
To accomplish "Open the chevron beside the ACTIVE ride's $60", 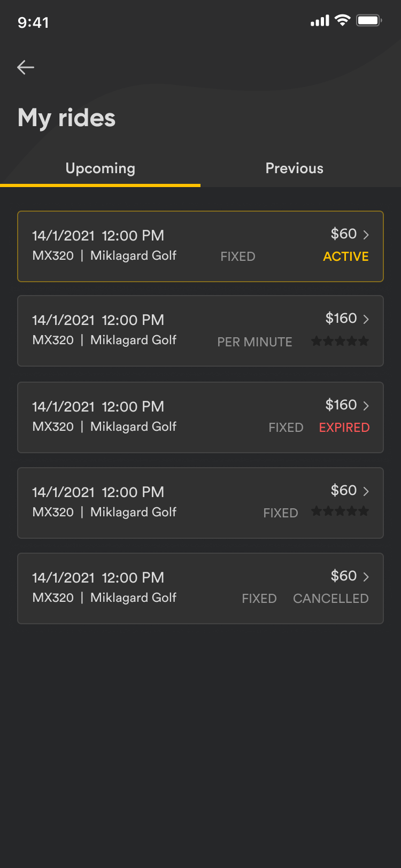I will tap(366, 235).
